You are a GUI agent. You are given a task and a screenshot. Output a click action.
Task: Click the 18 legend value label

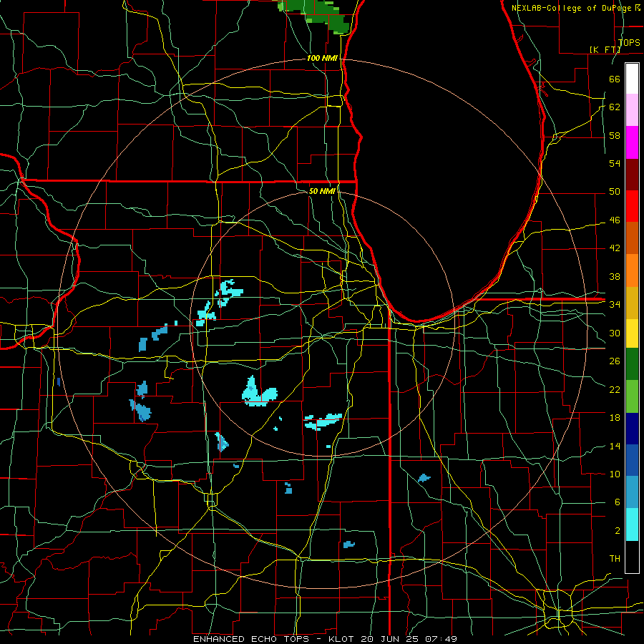[615, 418]
